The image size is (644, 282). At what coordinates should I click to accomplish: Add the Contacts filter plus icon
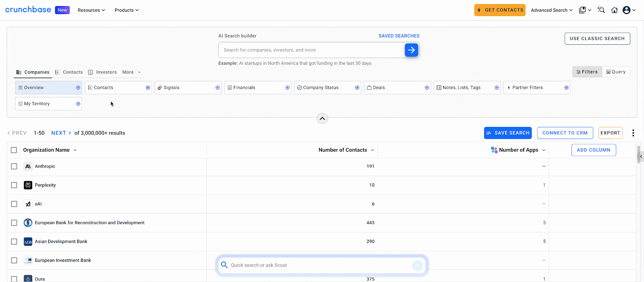pyautogui.click(x=148, y=87)
